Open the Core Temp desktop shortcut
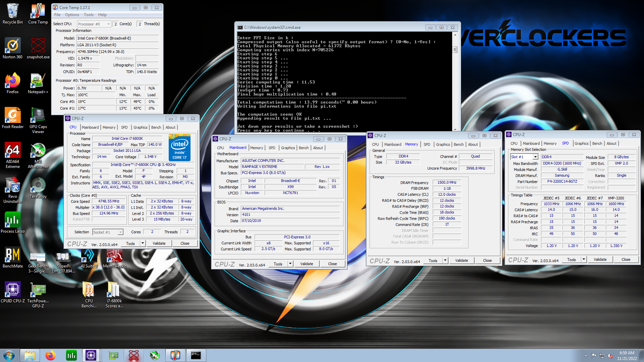 (x=38, y=13)
